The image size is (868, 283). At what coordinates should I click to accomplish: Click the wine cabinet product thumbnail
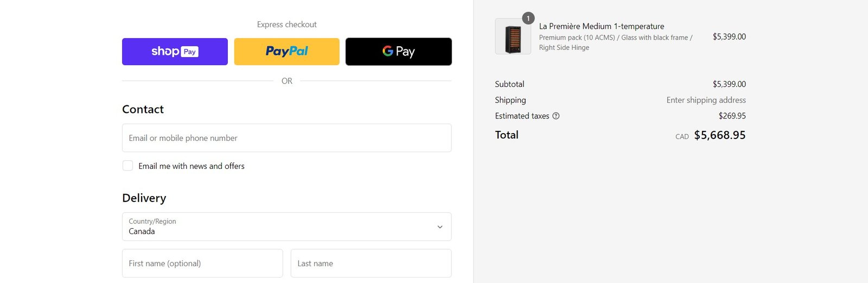click(513, 37)
